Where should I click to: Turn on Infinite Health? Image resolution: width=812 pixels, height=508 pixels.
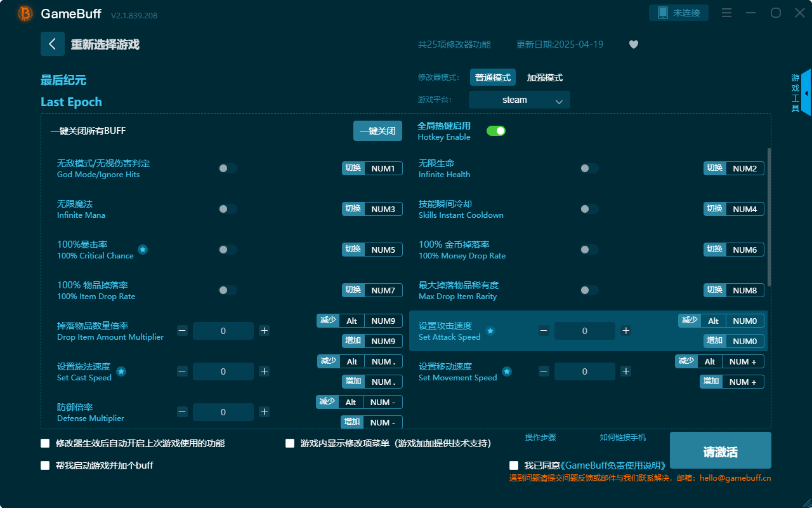(x=589, y=168)
